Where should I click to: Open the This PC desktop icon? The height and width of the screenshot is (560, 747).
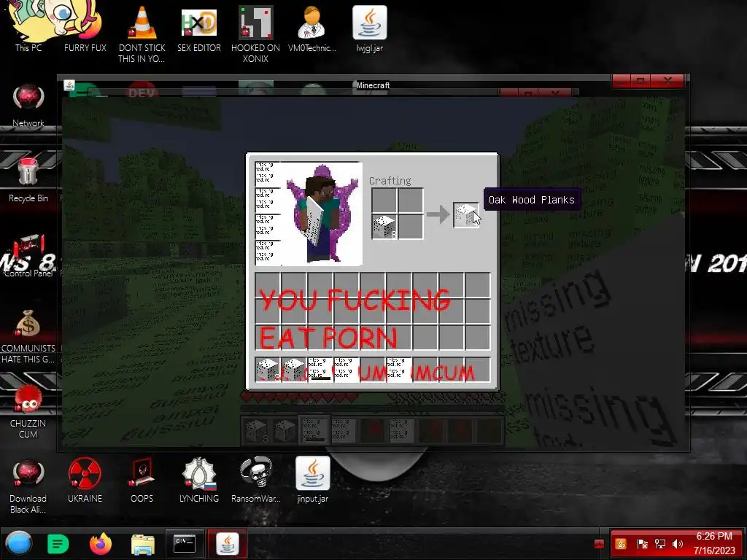tap(28, 26)
